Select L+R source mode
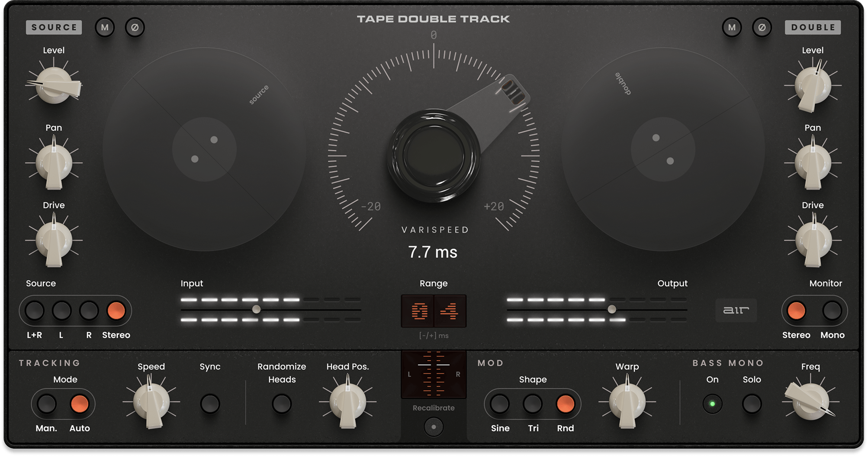This screenshot has height=459, width=868. click(35, 311)
